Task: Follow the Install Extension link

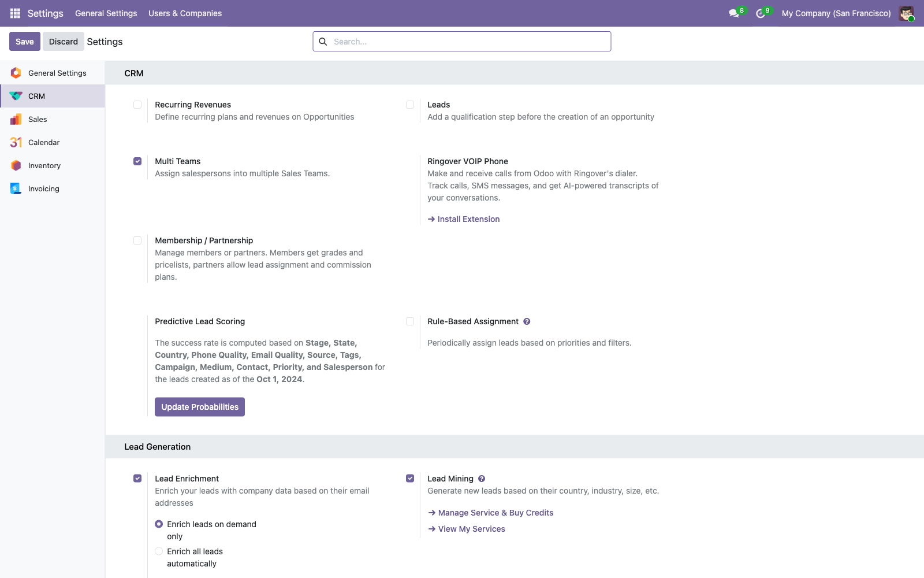Action: [464, 219]
